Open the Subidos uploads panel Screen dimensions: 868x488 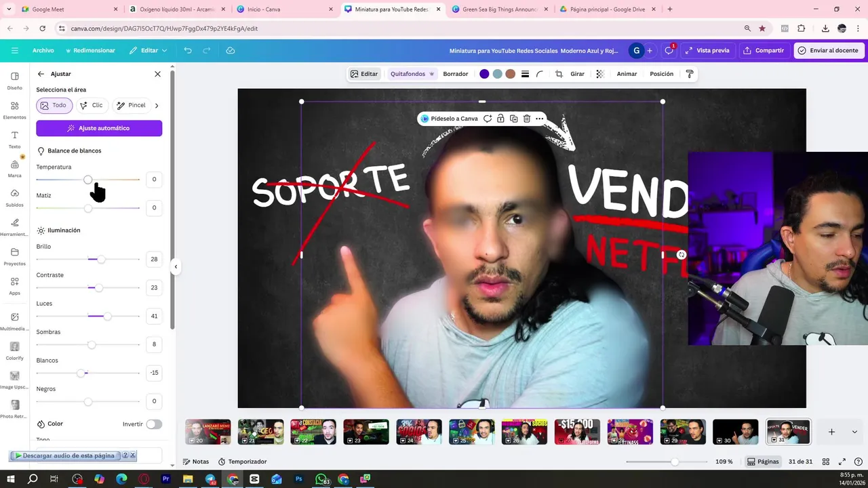(x=14, y=197)
